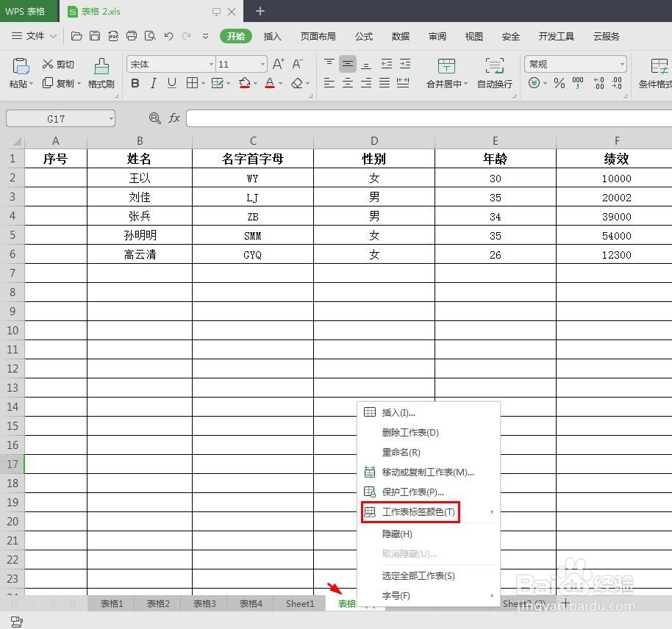Apply percent style format
The image size is (672, 629).
point(560,83)
